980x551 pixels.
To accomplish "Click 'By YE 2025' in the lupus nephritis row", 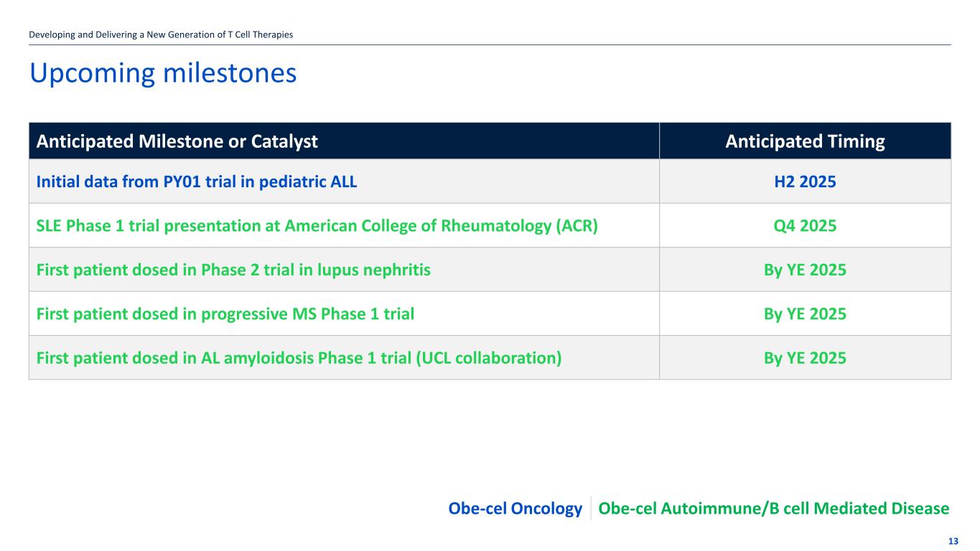I will 805,270.
